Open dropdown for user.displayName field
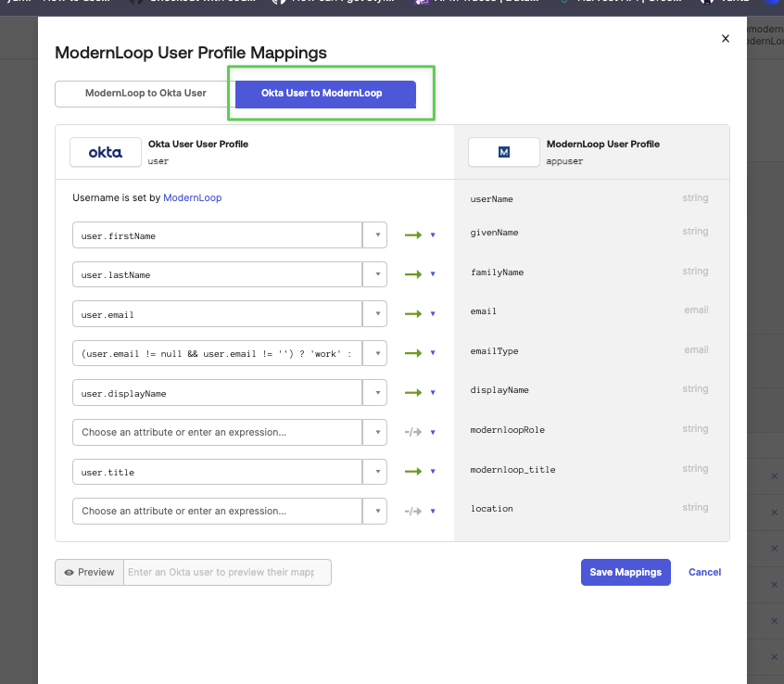This screenshot has height=684, width=784. (x=374, y=392)
